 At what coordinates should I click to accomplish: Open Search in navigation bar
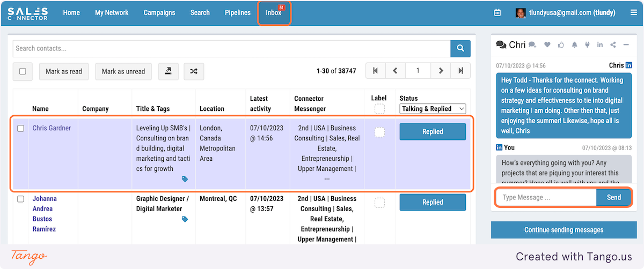pos(200,13)
